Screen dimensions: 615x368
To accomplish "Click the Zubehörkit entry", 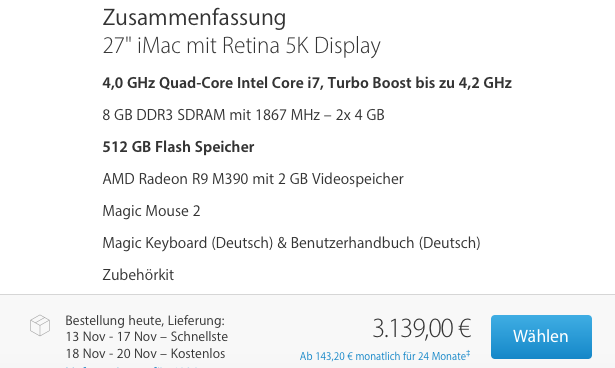I will [x=138, y=275].
